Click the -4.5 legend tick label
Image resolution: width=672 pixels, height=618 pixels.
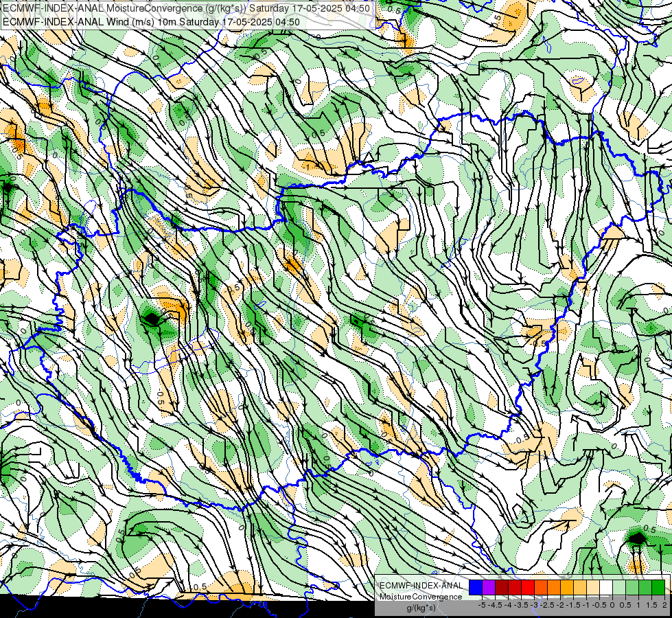tap(495, 605)
